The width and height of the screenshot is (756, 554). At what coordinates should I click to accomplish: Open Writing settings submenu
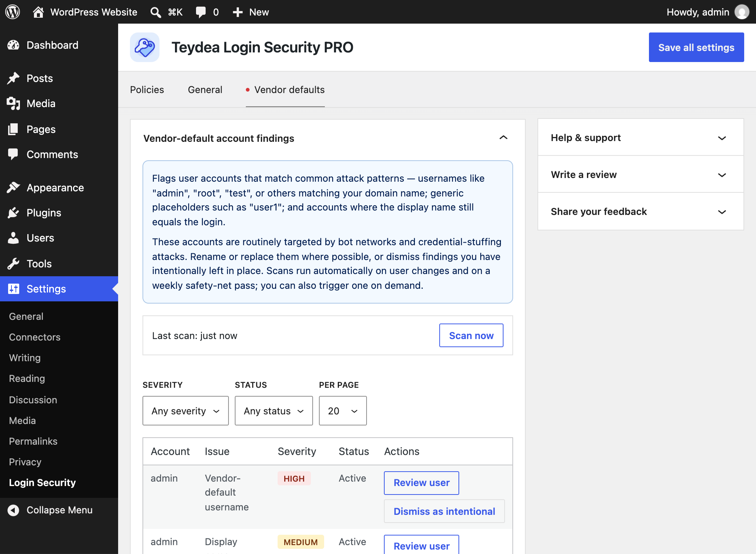click(x=25, y=358)
